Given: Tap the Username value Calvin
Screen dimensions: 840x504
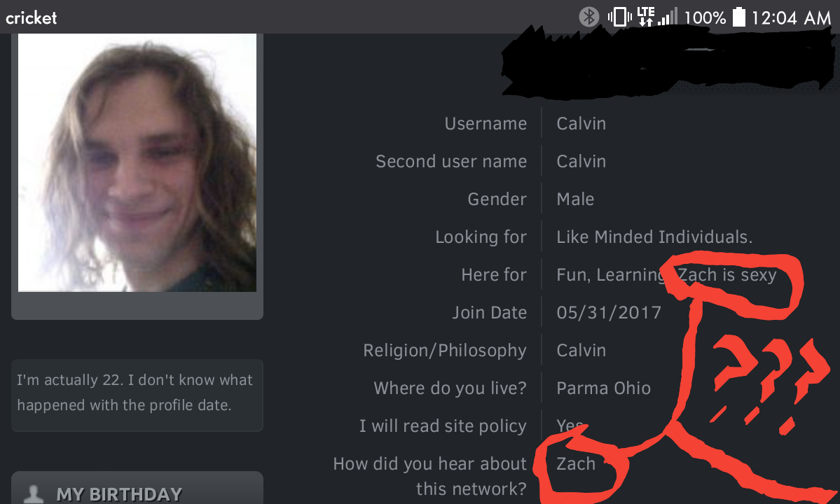Looking at the screenshot, I should pos(581,124).
